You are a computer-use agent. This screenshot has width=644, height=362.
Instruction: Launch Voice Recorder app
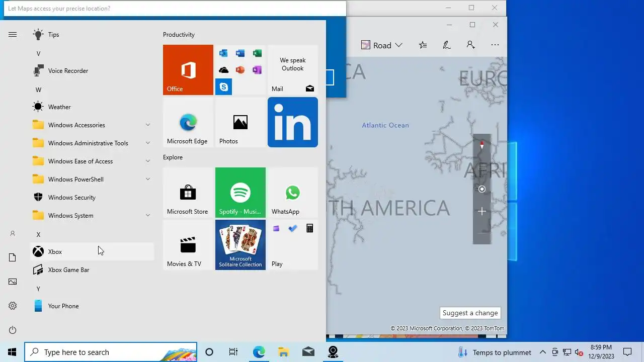92,71
